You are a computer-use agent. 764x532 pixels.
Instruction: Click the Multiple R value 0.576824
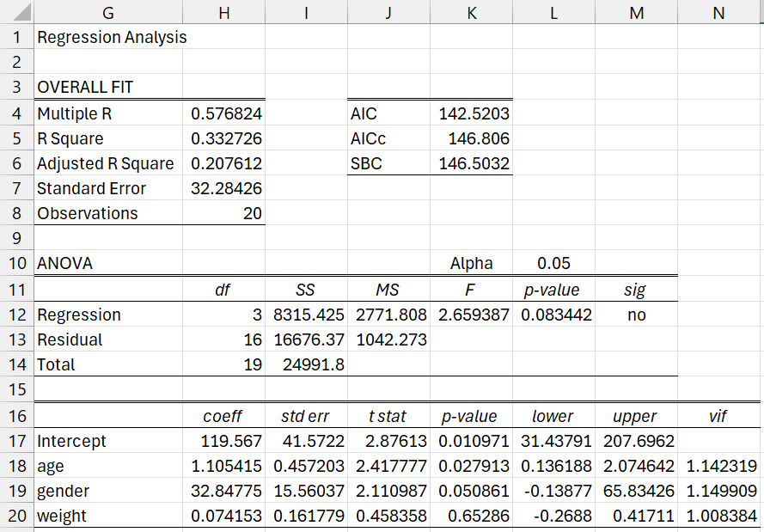225,113
